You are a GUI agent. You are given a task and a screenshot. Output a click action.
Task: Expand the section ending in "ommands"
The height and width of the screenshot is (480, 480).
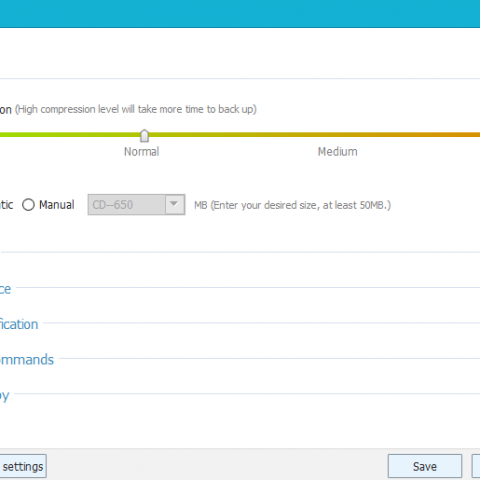coord(27,360)
